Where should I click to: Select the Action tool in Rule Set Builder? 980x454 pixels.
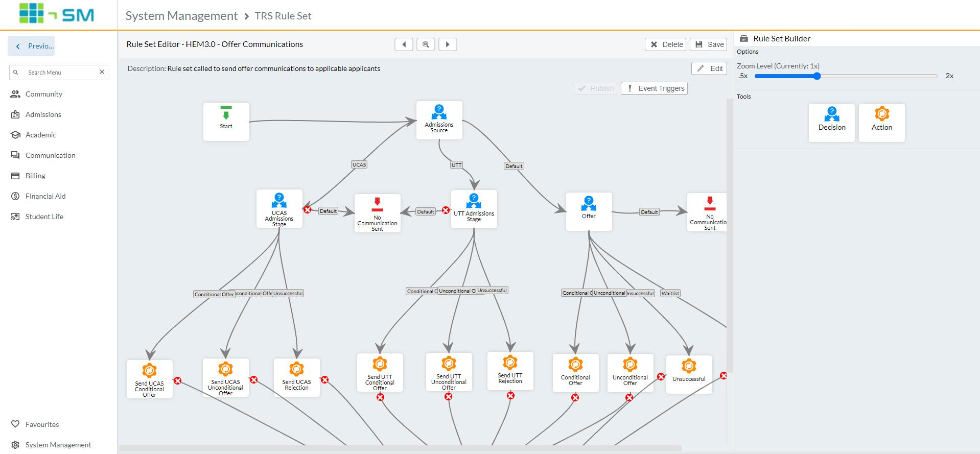tap(881, 123)
